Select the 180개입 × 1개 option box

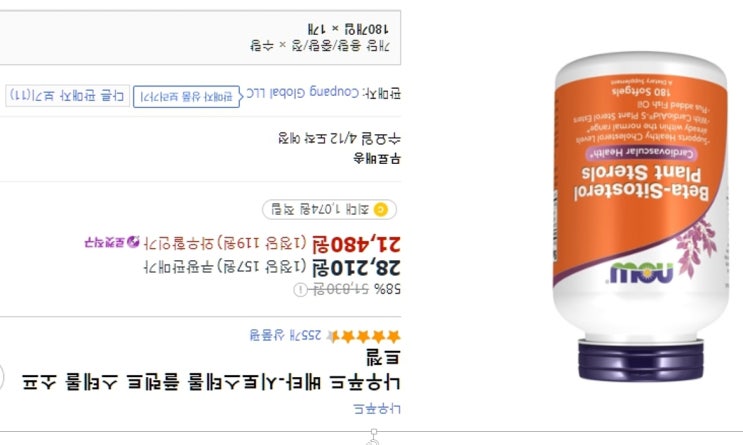pos(200,38)
